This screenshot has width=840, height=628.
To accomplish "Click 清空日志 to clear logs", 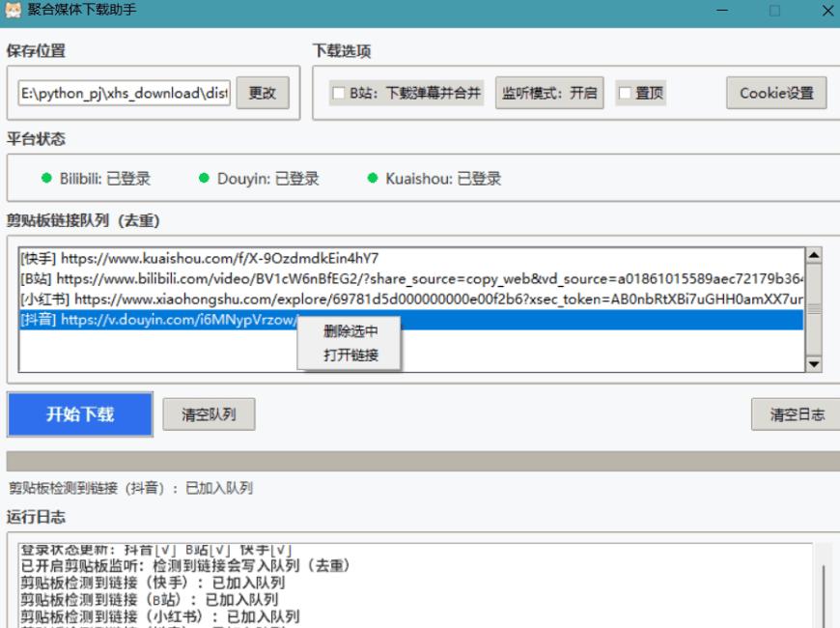I will (797, 414).
